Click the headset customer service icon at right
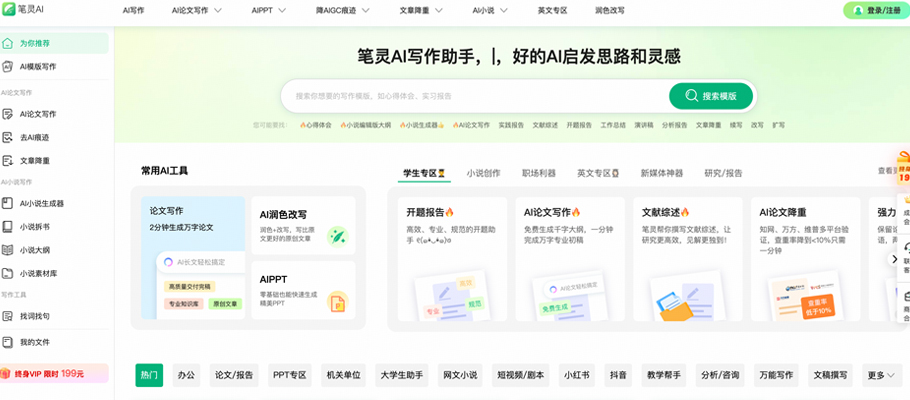Viewport: 910px width, 400px height. point(907,249)
